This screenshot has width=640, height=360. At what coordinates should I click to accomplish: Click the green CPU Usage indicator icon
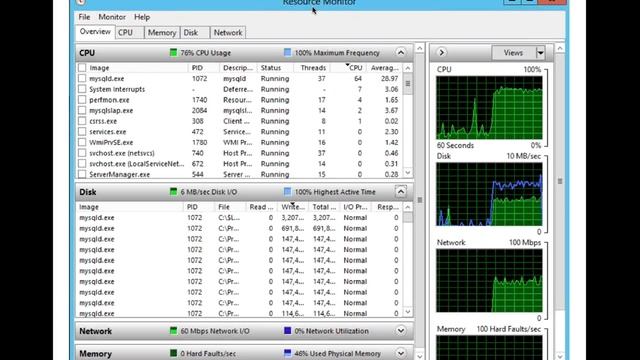(x=173, y=53)
